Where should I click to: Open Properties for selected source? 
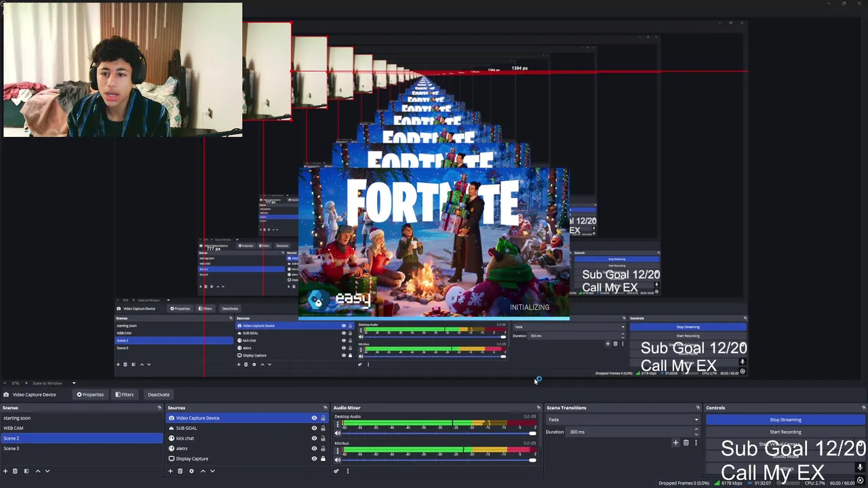coord(90,394)
